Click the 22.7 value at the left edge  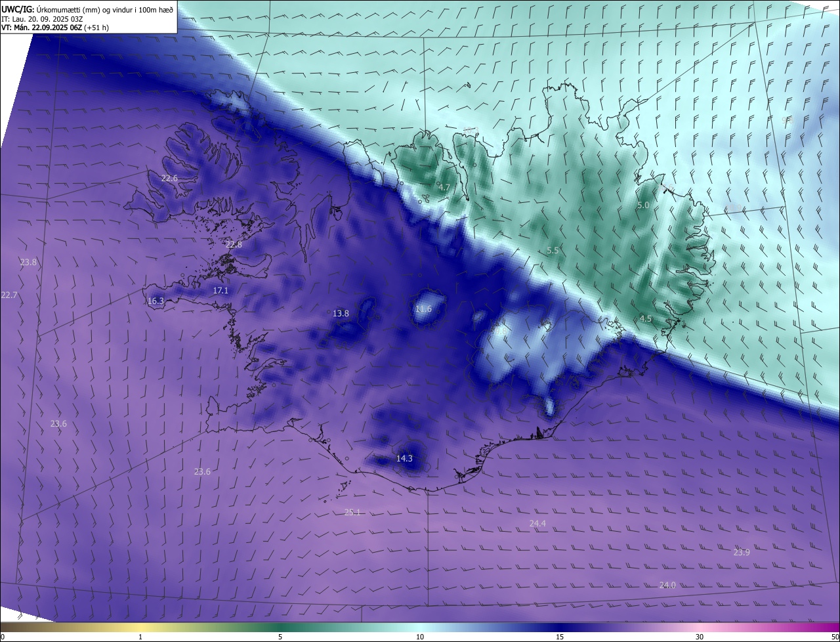point(9,295)
